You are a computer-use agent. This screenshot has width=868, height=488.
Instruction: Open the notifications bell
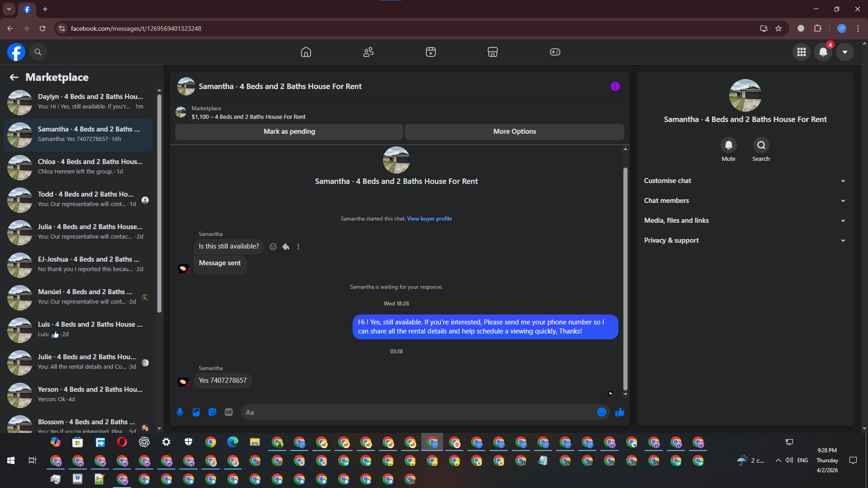click(823, 52)
